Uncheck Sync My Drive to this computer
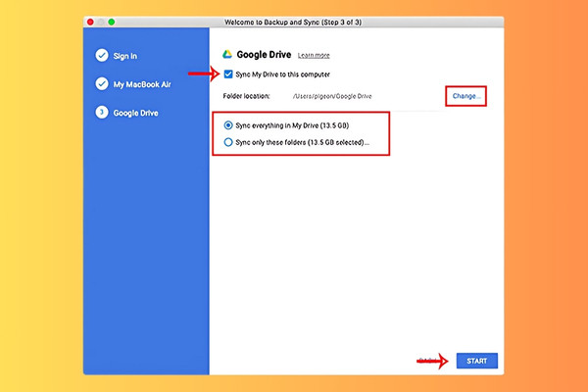588x392 pixels. 228,73
